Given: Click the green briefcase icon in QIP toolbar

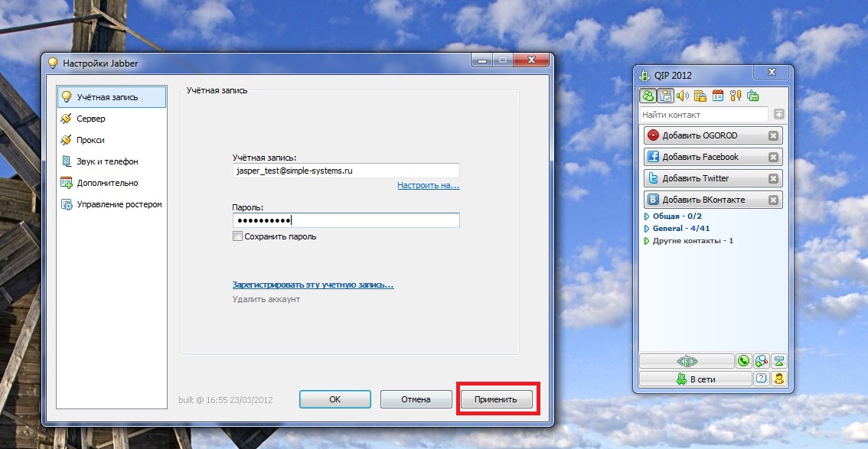Looking at the screenshot, I should [x=752, y=96].
